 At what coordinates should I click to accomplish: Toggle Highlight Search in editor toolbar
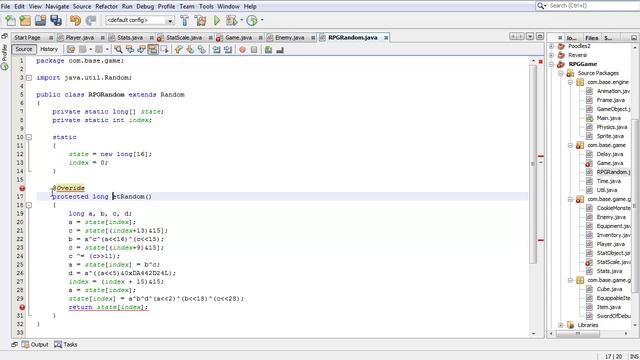(153, 50)
